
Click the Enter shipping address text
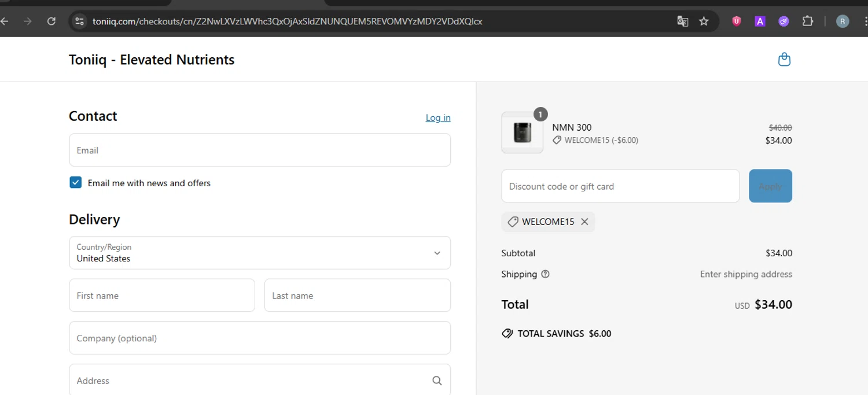point(746,274)
